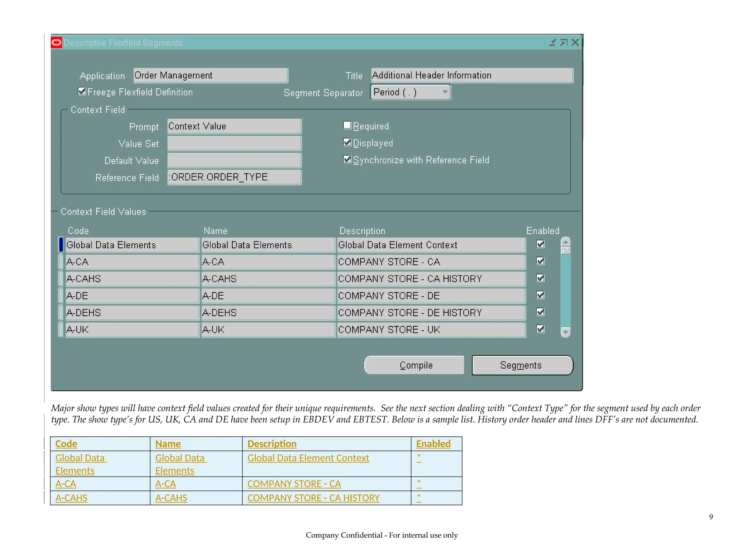Minimize the Descriptive Flexfield Segments window
This screenshot has width=747, height=560.
[553, 43]
